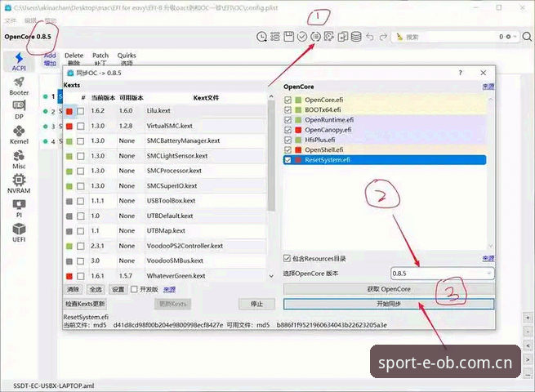Viewport: 535px width, 392px height.
Task: Open the ACPI section in sidebar
Action: click(19, 61)
